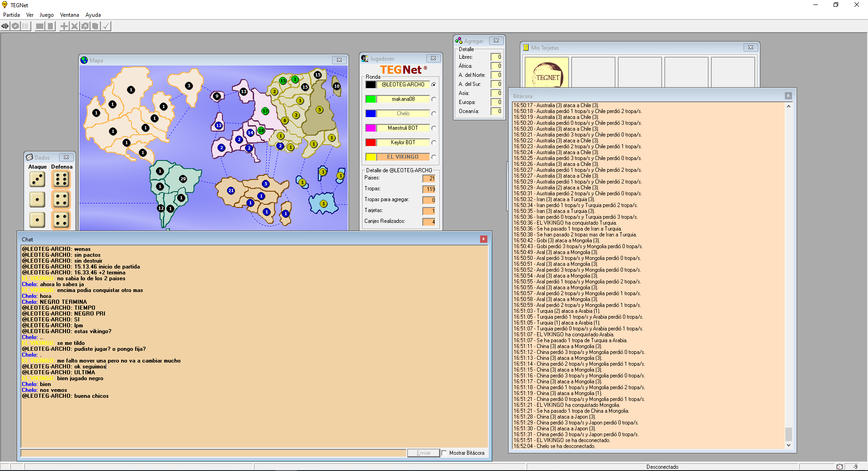
Task: Select the radio button next to Chelo
Action: pyautogui.click(x=434, y=113)
